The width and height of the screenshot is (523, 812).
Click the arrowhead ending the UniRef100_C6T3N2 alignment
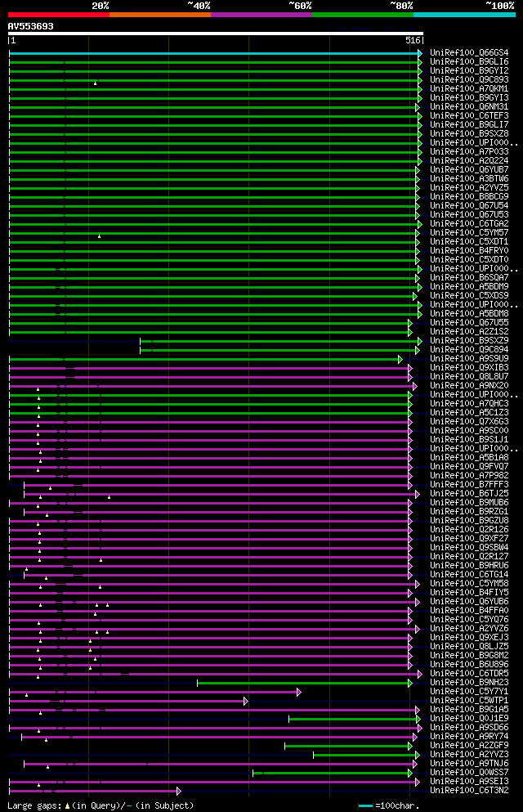click(179, 792)
